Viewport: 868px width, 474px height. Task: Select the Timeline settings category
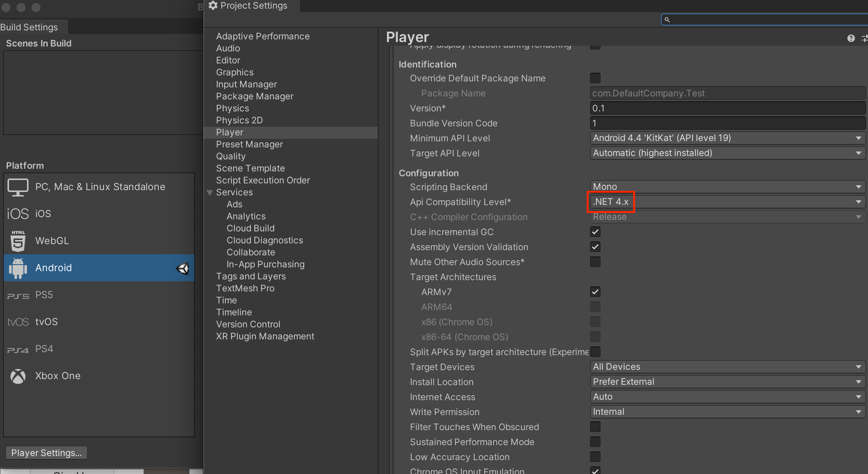tap(234, 312)
